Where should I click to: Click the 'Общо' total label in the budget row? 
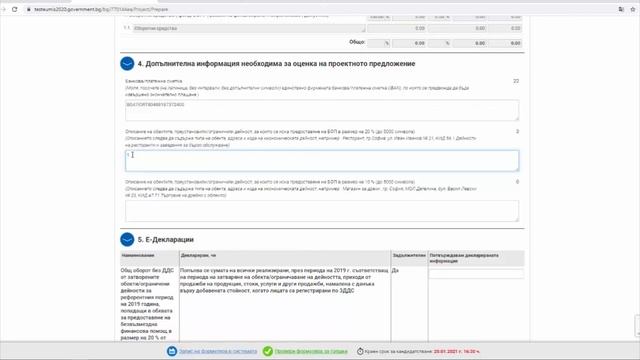click(357, 42)
